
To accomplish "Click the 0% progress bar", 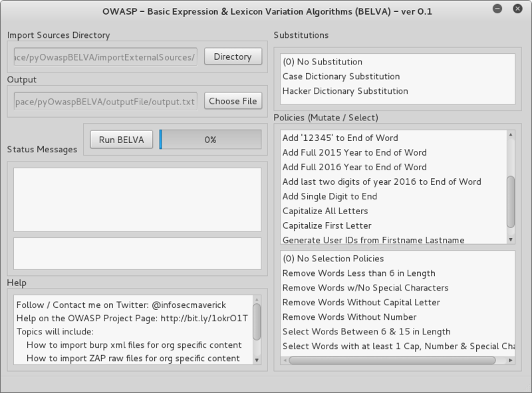I will coord(210,140).
